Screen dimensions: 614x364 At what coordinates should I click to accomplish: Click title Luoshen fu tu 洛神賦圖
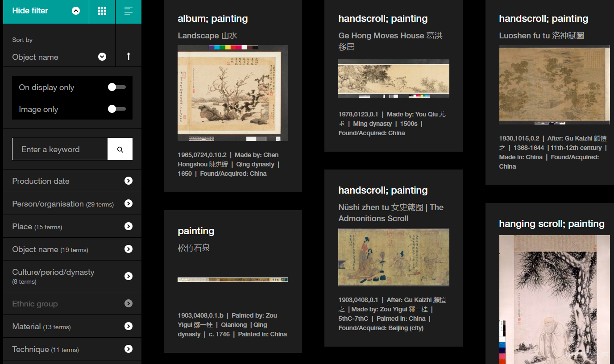[541, 36]
